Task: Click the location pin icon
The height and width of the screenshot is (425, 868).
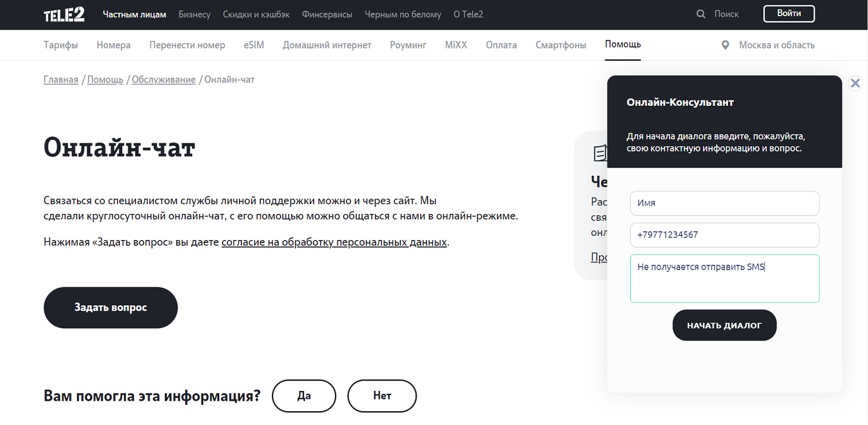Action: pos(726,45)
